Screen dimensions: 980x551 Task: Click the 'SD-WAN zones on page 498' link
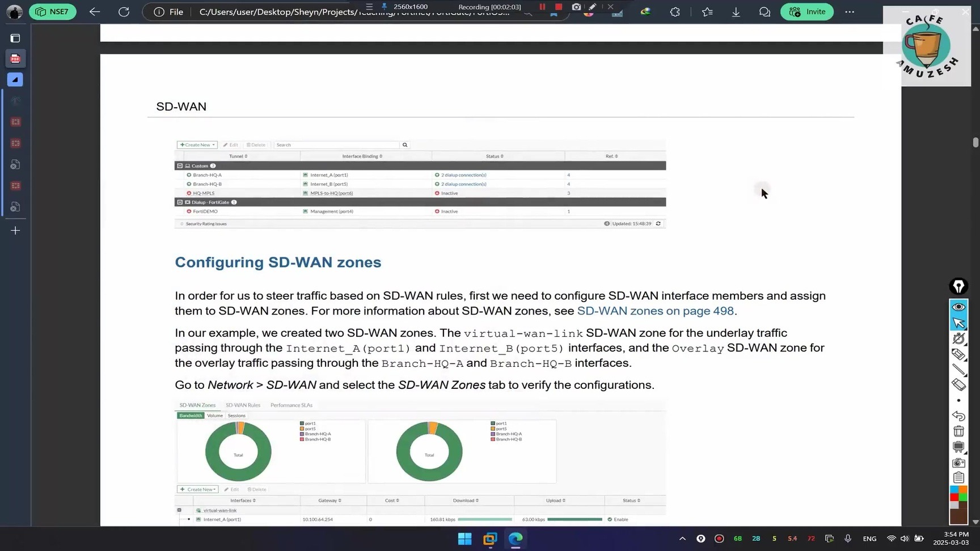655,311
